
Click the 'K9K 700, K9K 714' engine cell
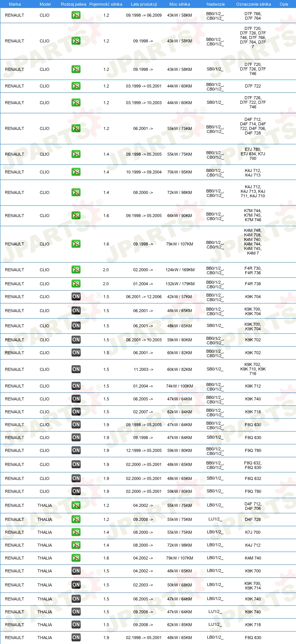[253, 586]
